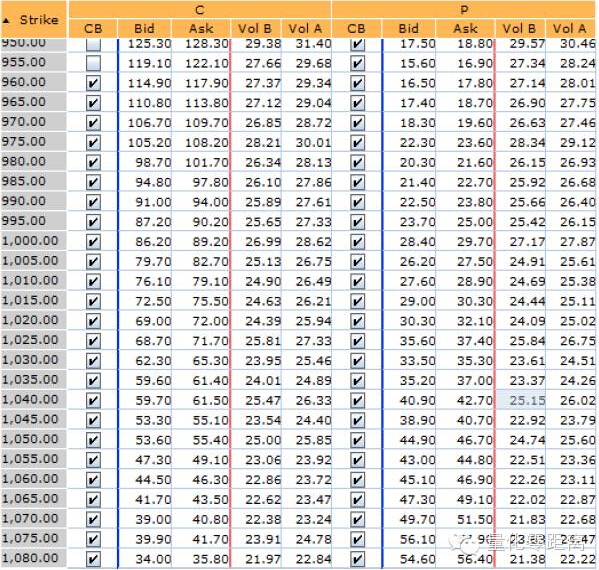Click the call Ask column header

[x=201, y=29]
